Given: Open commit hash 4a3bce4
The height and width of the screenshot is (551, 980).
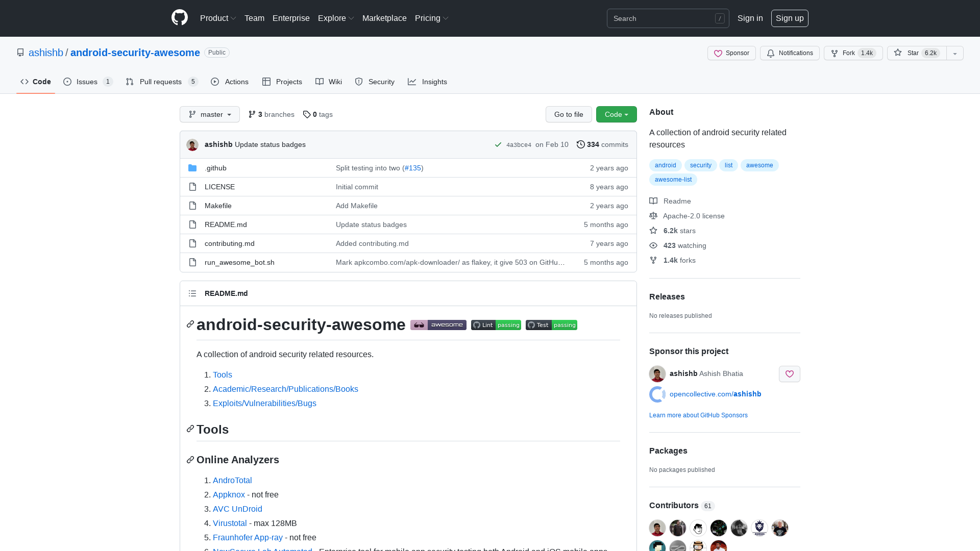Looking at the screenshot, I should (x=519, y=145).
